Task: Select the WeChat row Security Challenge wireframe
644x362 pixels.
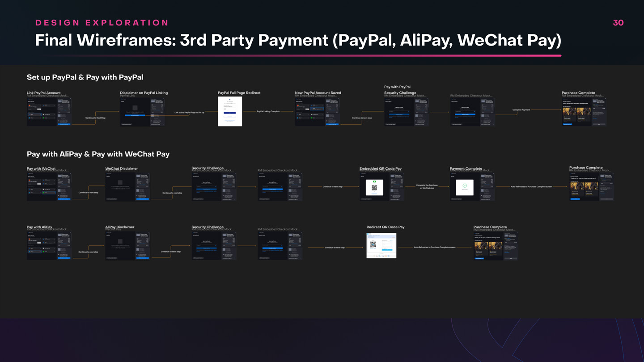Action: 214,187
